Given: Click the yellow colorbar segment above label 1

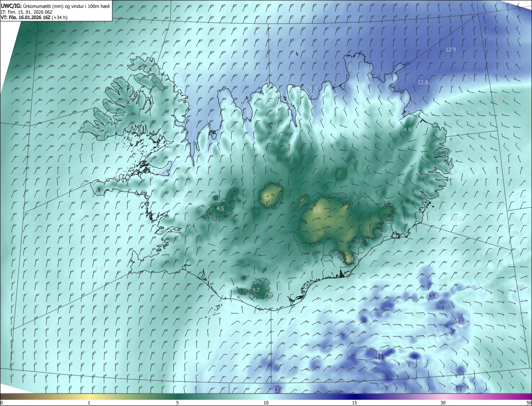Looking at the screenshot, I should (x=89, y=397).
